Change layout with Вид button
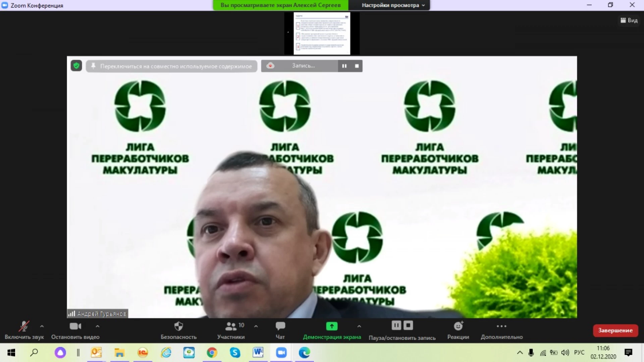Viewport: 644px width, 362px height. [629, 20]
